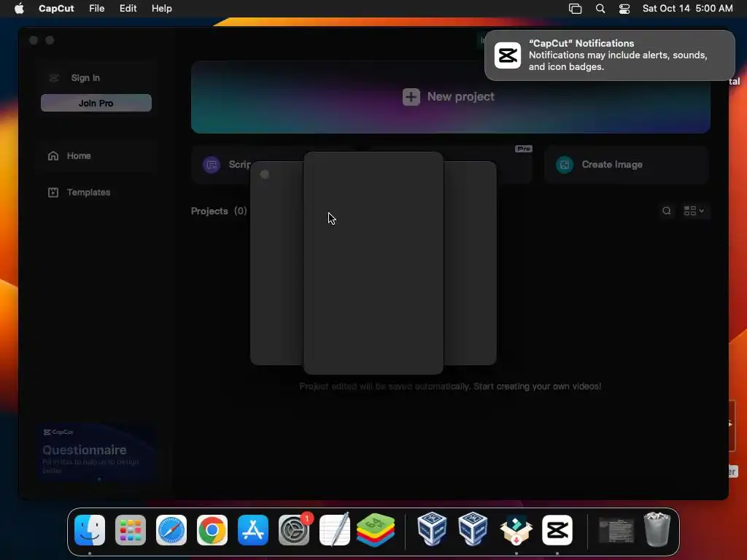Open the minimized window thumbnail in Dock
747x560 pixels.
(x=616, y=531)
